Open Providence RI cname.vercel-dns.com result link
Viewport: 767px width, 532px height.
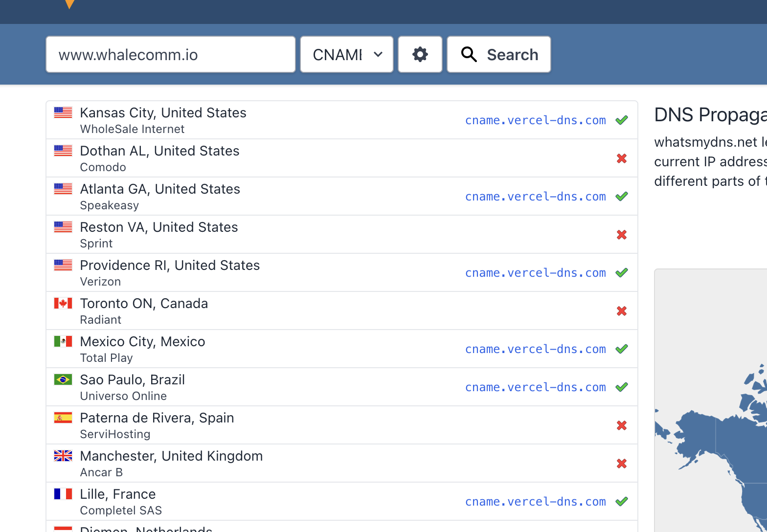[535, 273]
